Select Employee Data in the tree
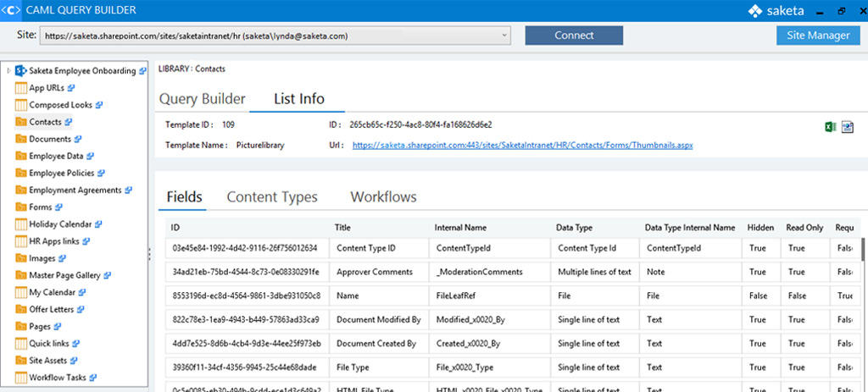 point(56,156)
